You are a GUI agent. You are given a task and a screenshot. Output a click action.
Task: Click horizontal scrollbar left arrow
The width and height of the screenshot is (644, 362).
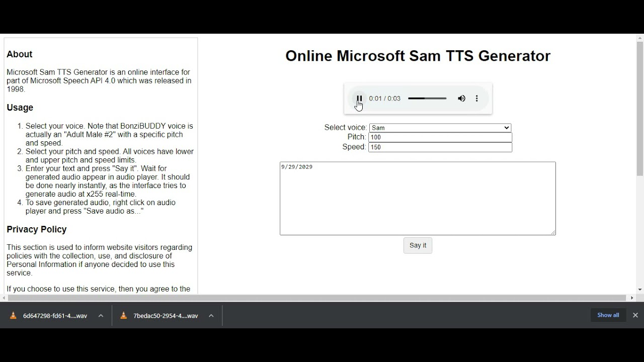coord(4,298)
